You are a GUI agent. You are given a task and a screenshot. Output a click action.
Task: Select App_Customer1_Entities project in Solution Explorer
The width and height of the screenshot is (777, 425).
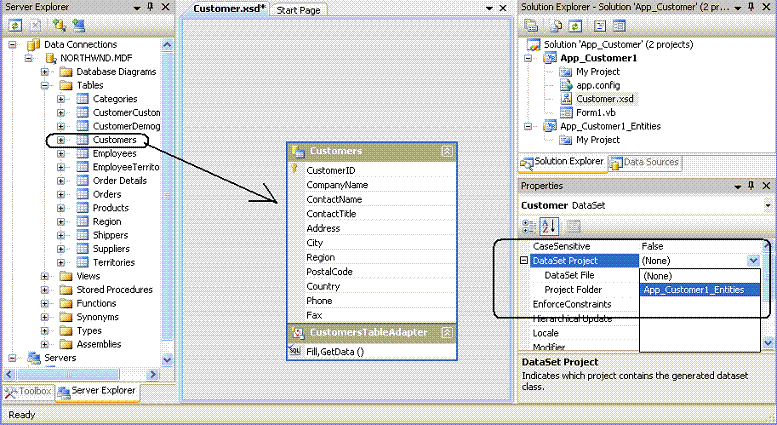[610, 126]
